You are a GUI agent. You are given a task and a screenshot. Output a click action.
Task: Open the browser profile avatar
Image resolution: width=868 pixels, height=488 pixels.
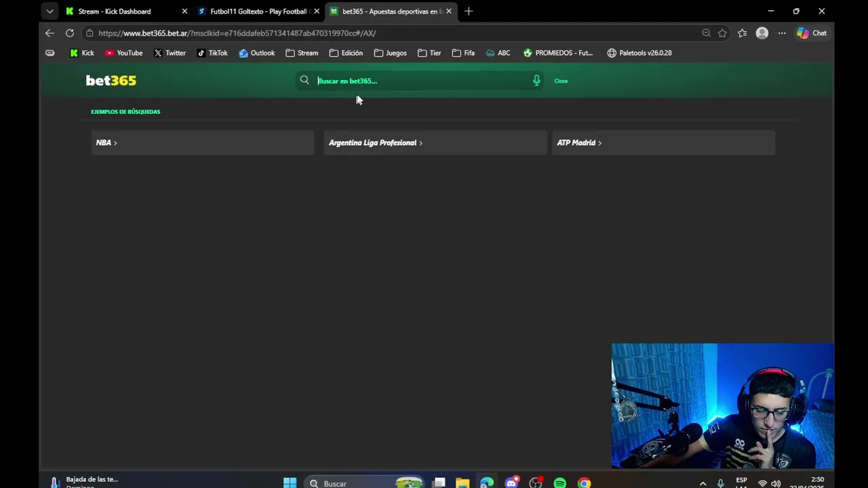click(x=762, y=33)
